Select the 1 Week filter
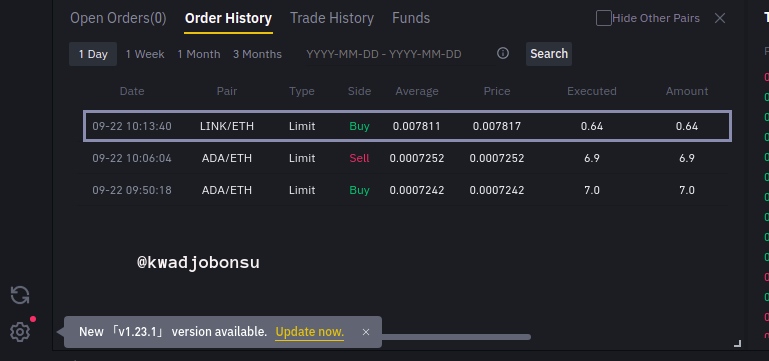Screen dimensions: 769x361 click(x=145, y=54)
